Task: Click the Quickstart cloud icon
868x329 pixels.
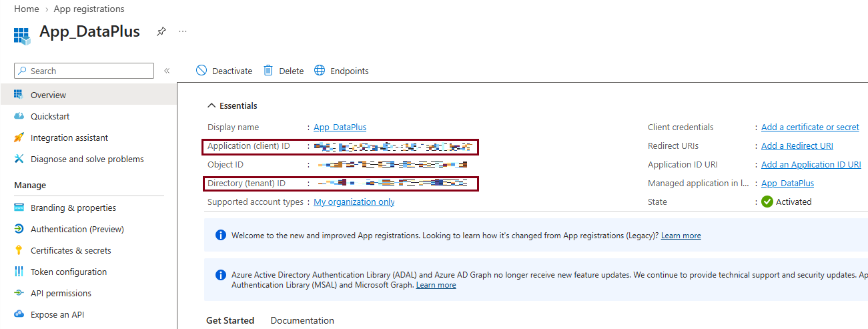Action: (19, 116)
